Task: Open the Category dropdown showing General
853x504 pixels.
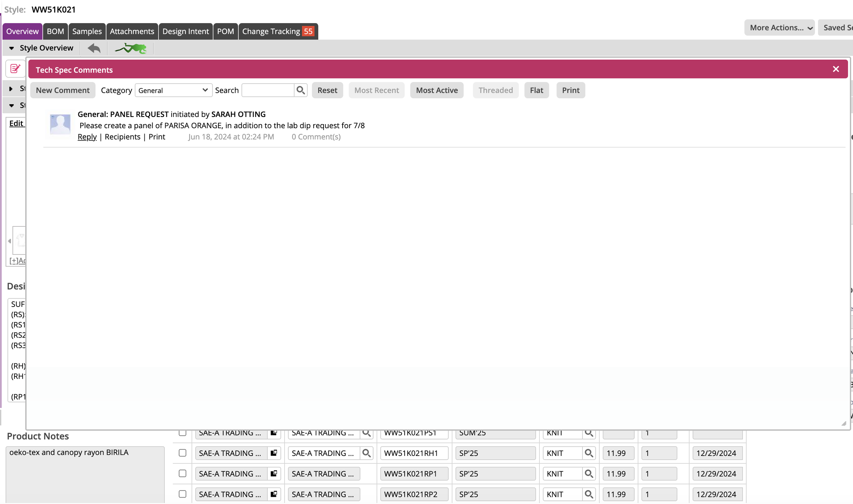Action: (x=173, y=90)
